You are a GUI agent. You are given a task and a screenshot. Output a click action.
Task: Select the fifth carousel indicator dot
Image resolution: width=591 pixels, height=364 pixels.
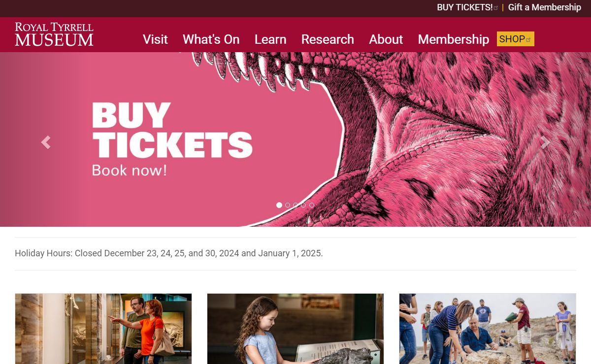(312, 205)
